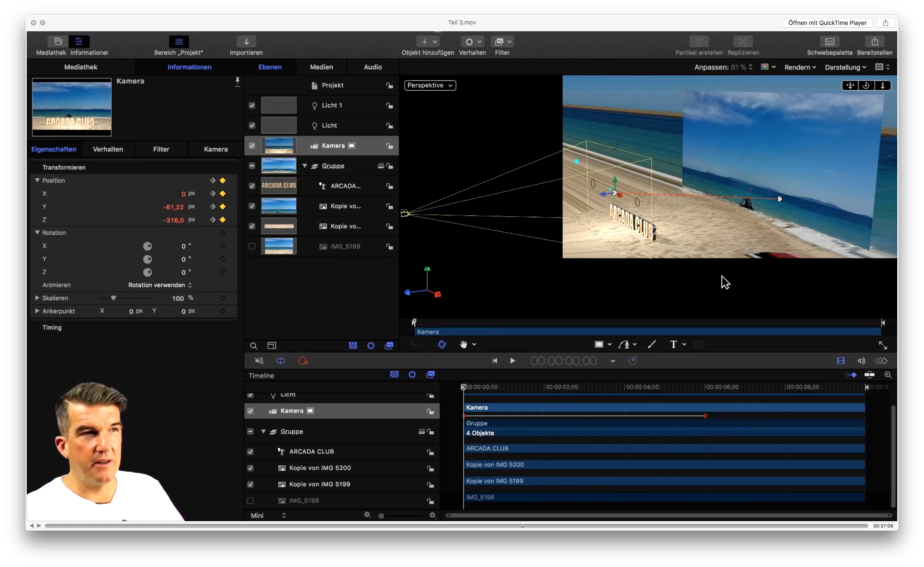This screenshot has width=924, height=567.
Task: Toggle the lock on the Kamera layer
Action: pyautogui.click(x=390, y=146)
